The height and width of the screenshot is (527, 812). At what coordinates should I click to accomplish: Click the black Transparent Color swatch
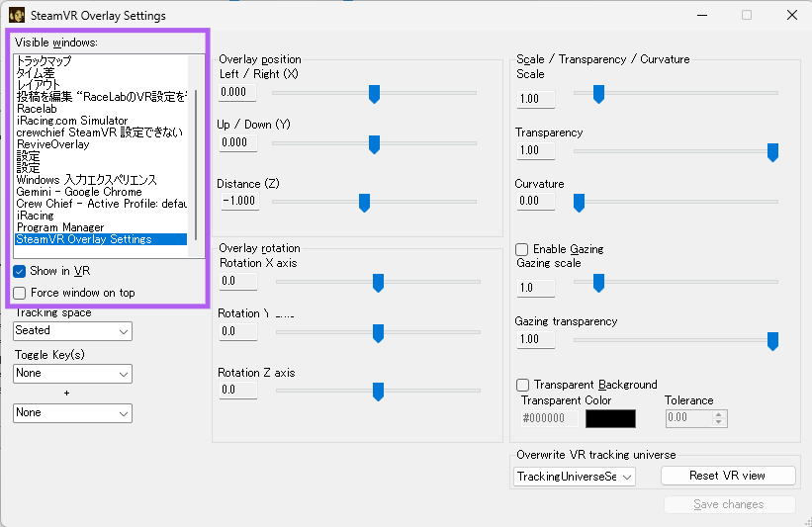click(610, 419)
